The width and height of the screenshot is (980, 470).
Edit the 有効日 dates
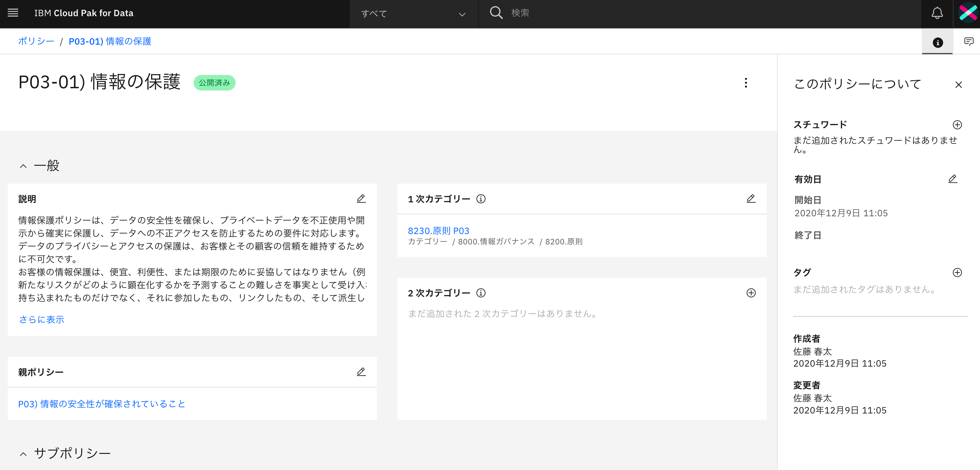(952, 179)
